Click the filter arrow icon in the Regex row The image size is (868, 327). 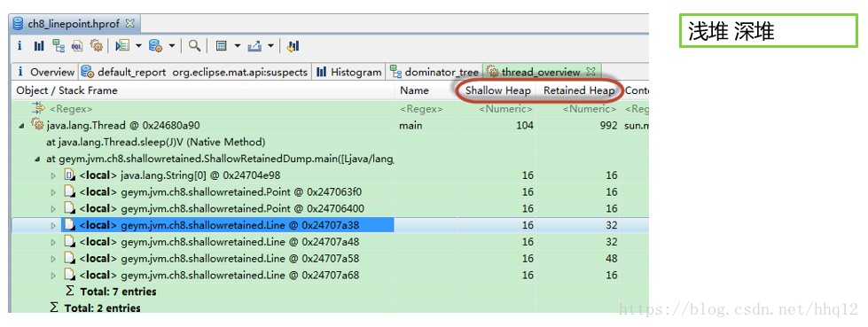pos(37,108)
